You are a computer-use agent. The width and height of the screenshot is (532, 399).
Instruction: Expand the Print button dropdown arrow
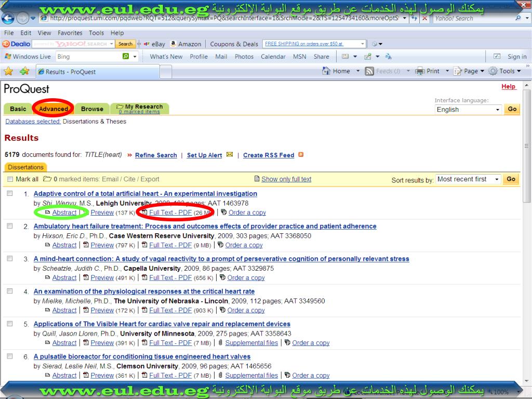pyautogui.click(x=447, y=71)
